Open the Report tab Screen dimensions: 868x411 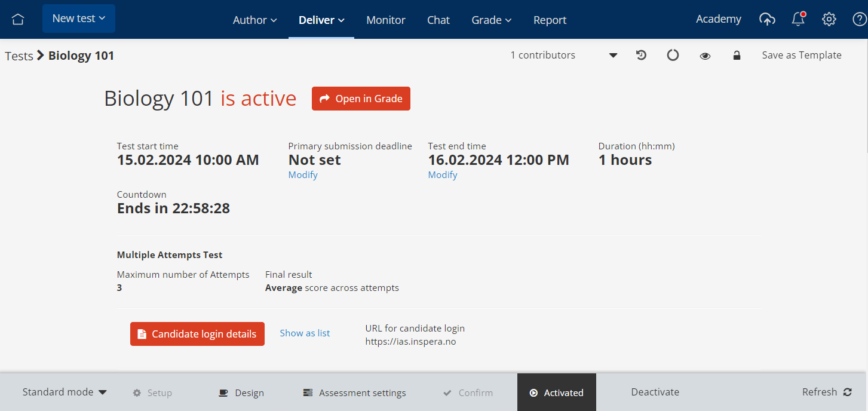[550, 20]
